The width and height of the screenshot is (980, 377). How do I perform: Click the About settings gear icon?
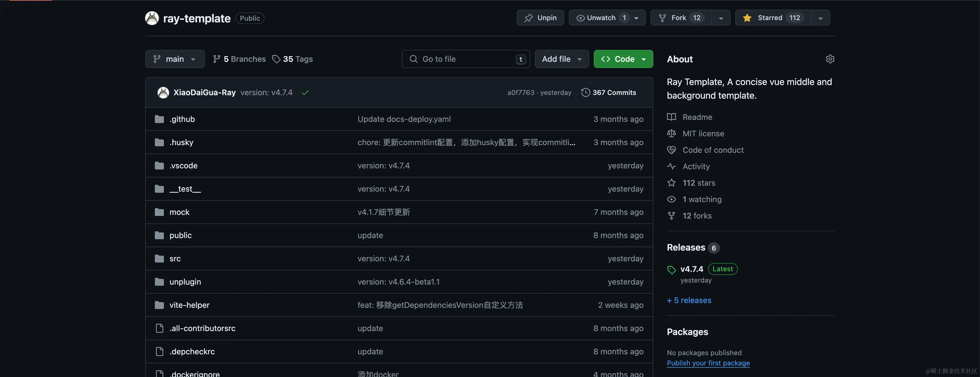coord(830,59)
